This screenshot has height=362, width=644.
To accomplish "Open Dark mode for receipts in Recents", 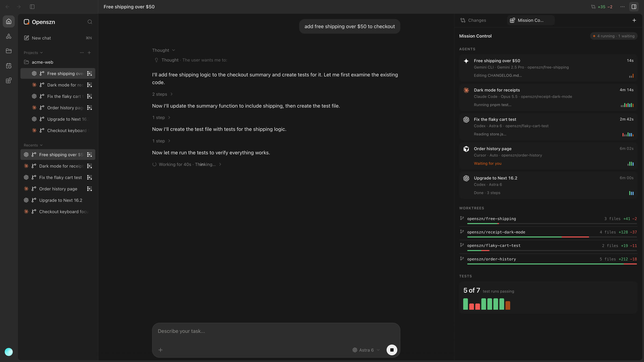I will pos(58,166).
